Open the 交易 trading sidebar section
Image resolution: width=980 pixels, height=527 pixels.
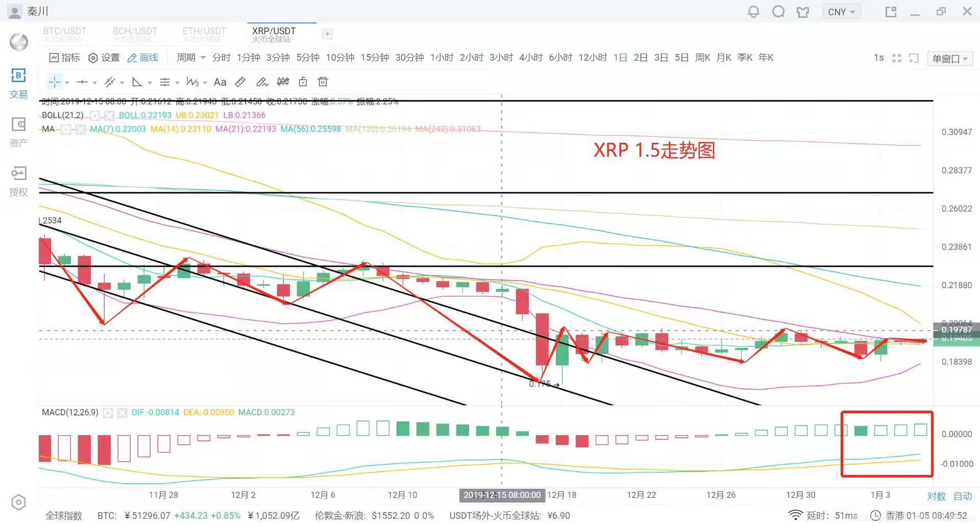coord(18,84)
